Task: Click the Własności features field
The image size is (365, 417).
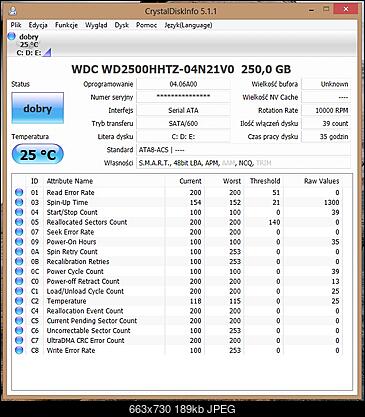Action: [244, 163]
